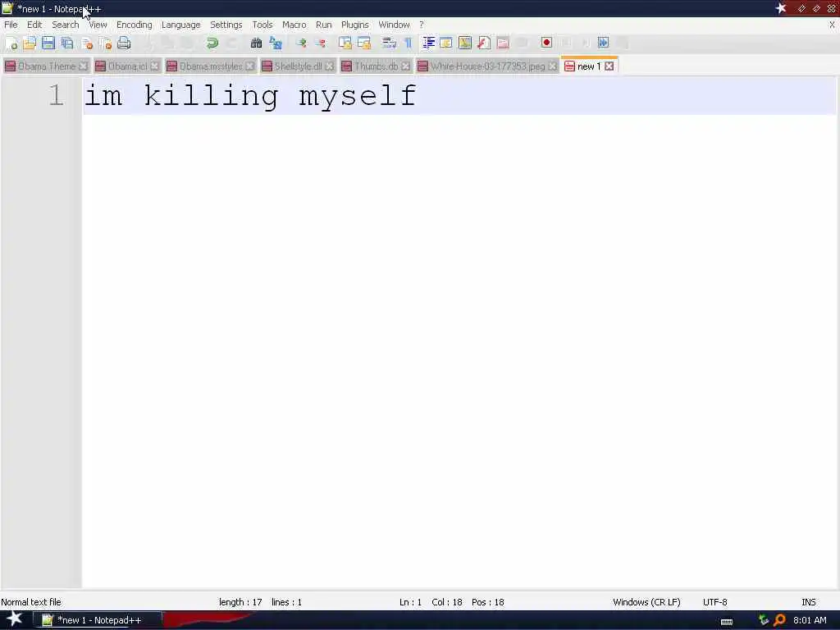Start macro recording with the red dot
Viewport: 840px width, 630px height.
546,43
